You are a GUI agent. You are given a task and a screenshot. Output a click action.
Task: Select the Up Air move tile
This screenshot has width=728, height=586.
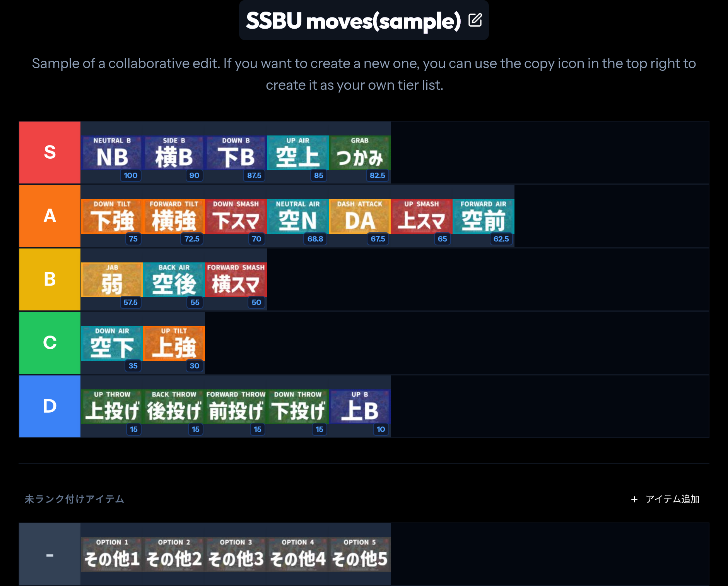(298, 152)
